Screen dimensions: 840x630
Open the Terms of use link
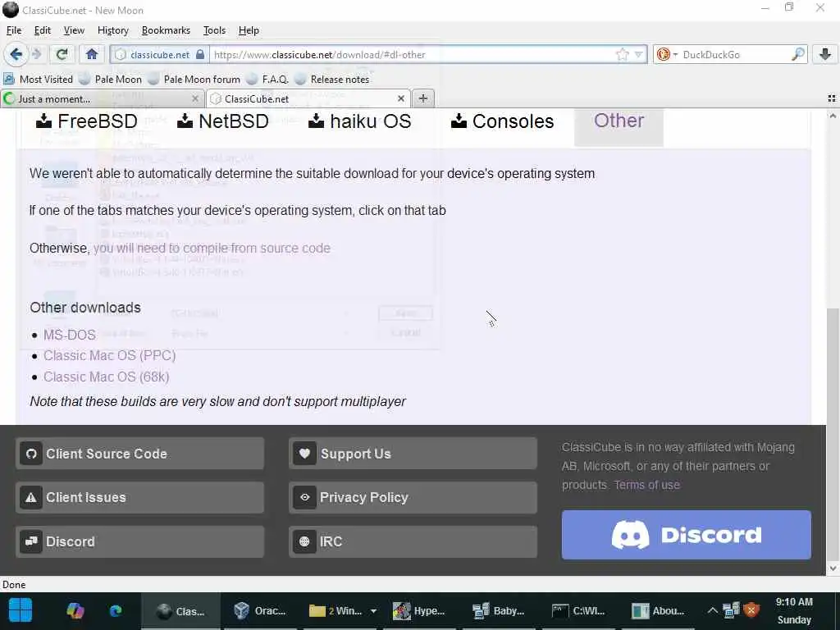coord(646,485)
